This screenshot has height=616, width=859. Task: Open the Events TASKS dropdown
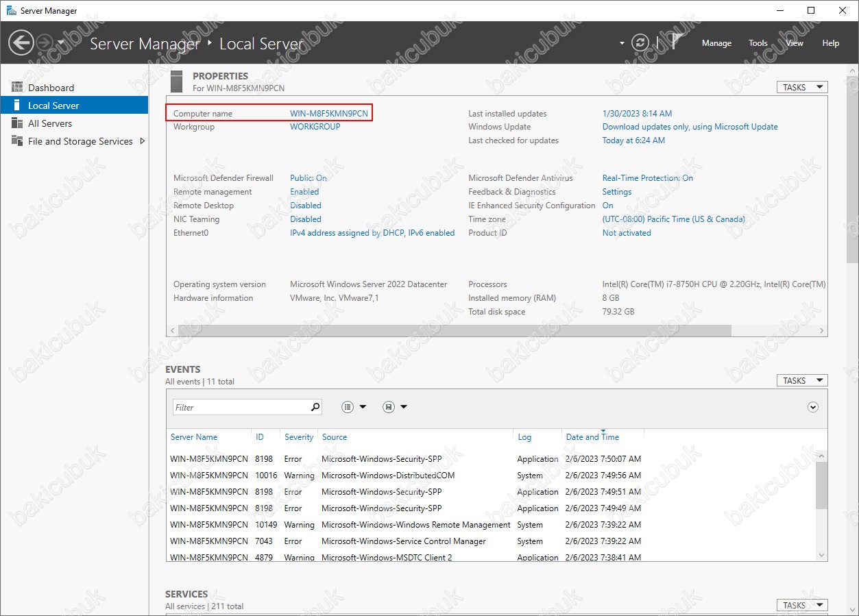(802, 380)
